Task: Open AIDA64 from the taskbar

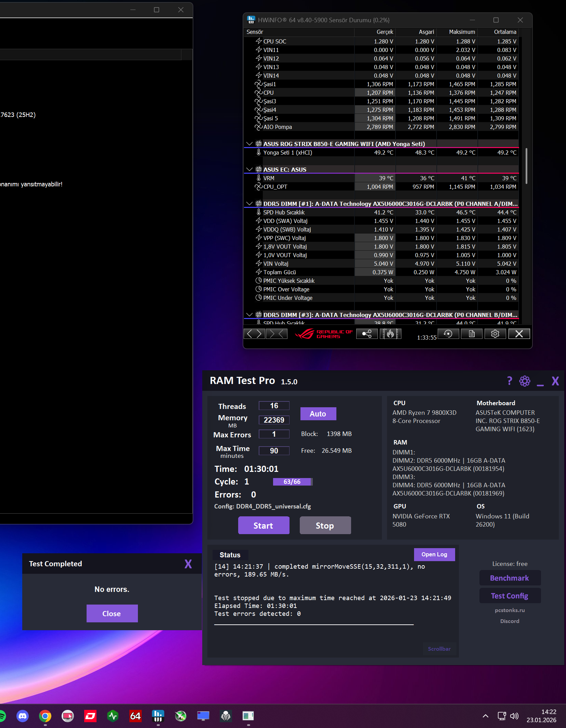Action: (x=136, y=716)
